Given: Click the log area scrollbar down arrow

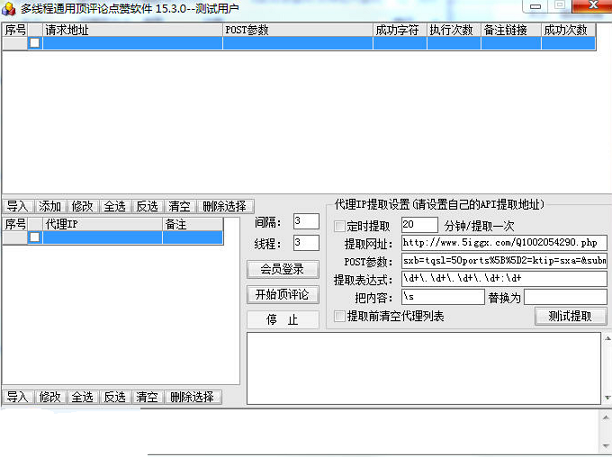Looking at the screenshot, I should (607, 398).
